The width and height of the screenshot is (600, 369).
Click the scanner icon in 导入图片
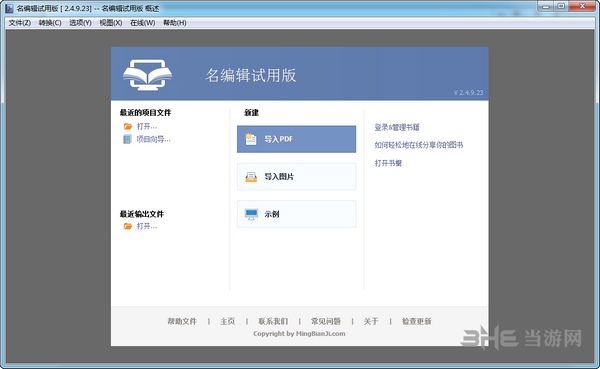click(251, 177)
